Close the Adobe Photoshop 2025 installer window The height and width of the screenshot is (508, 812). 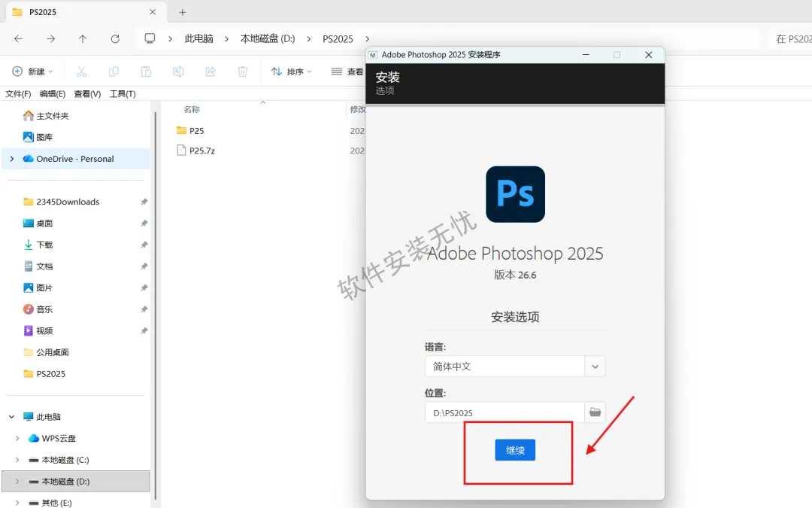[x=648, y=54]
